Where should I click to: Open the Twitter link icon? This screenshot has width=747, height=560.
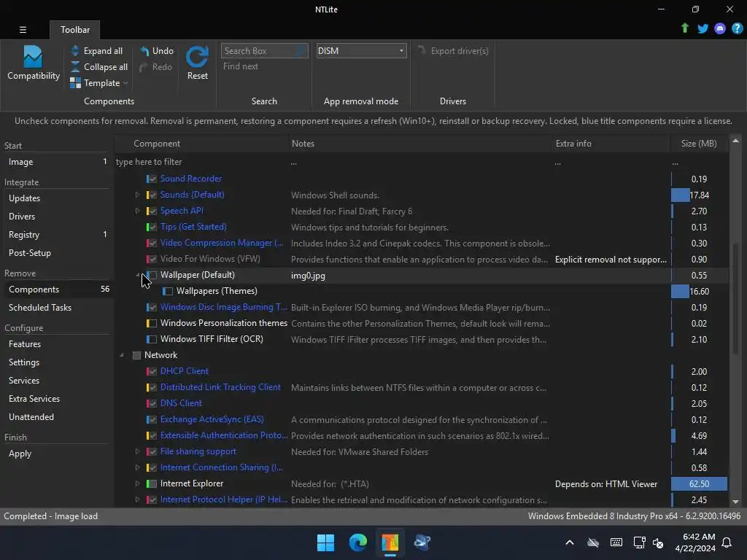(x=703, y=28)
